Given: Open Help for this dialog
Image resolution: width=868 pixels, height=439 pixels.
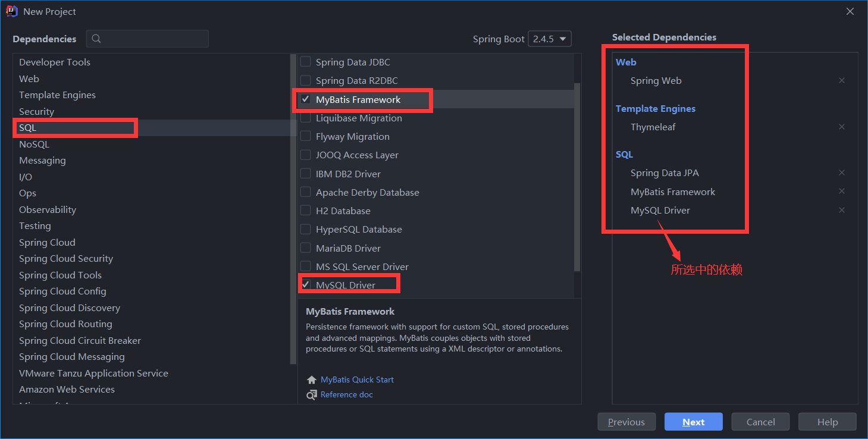Looking at the screenshot, I should coord(828,422).
